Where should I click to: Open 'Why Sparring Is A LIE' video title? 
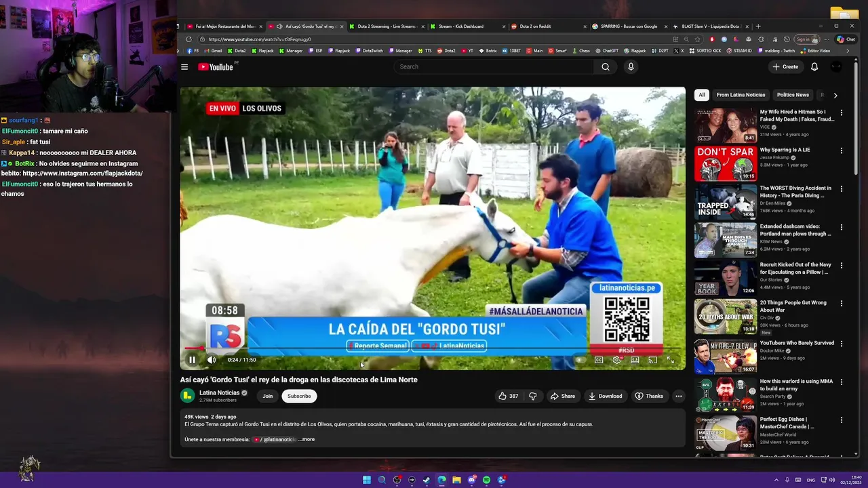pyautogui.click(x=785, y=150)
